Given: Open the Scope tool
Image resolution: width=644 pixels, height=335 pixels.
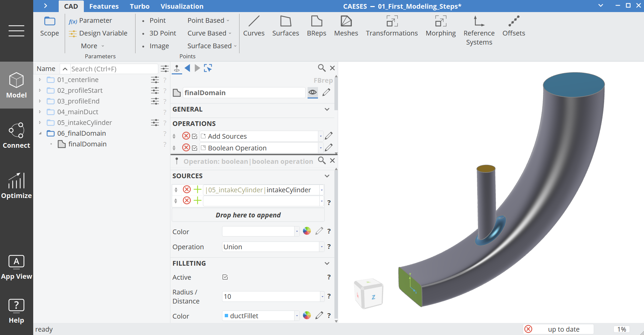Looking at the screenshot, I should (49, 26).
